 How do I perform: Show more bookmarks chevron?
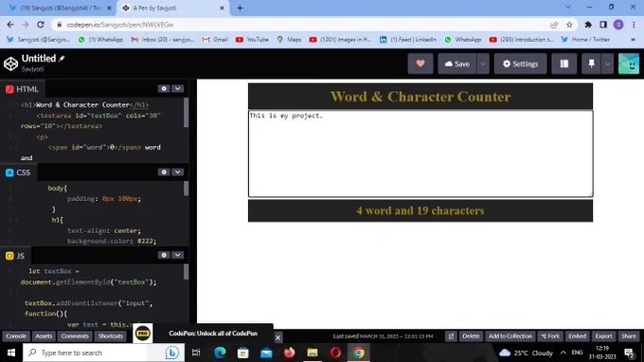coord(633,40)
